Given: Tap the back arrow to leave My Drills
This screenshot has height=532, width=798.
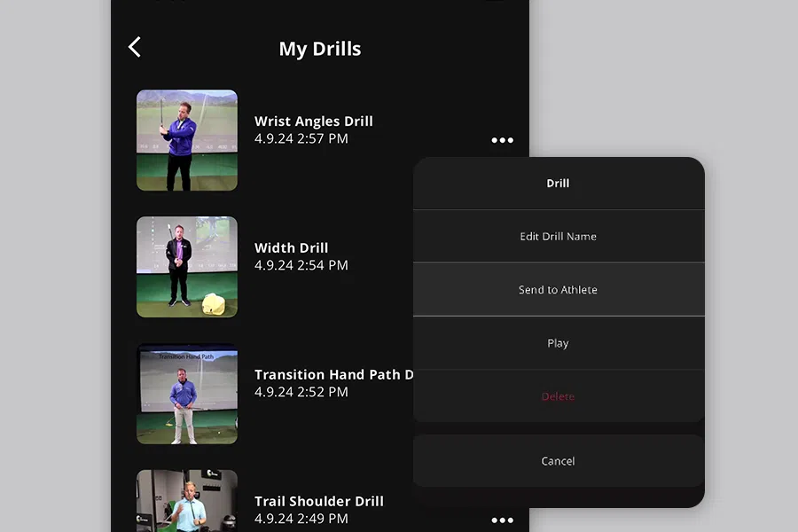Looking at the screenshot, I should pyautogui.click(x=135, y=48).
